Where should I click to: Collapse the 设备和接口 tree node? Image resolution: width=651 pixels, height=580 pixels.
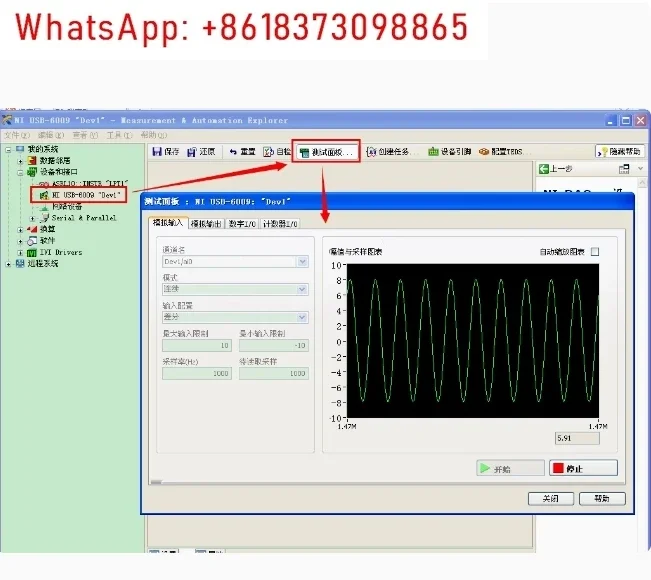(20, 172)
